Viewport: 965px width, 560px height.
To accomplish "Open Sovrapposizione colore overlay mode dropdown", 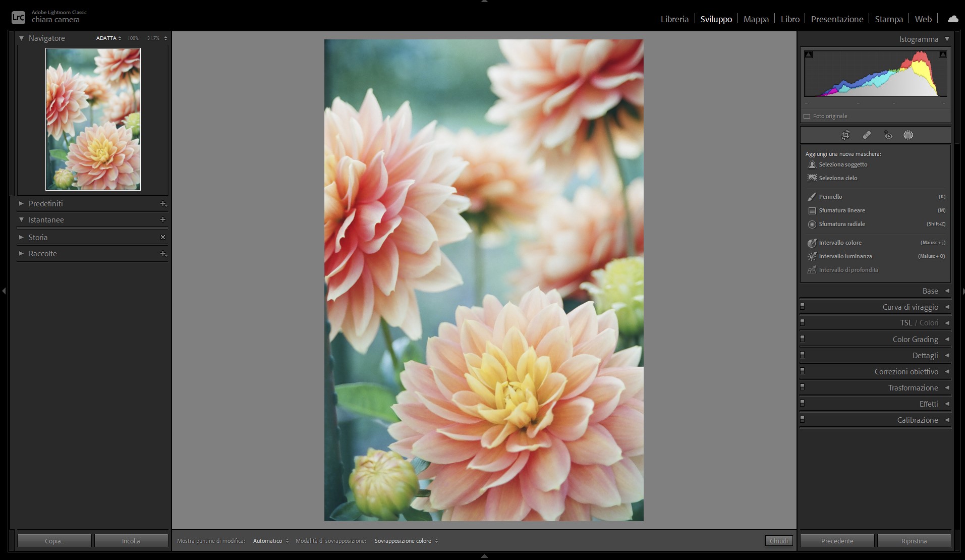I will click(x=406, y=541).
